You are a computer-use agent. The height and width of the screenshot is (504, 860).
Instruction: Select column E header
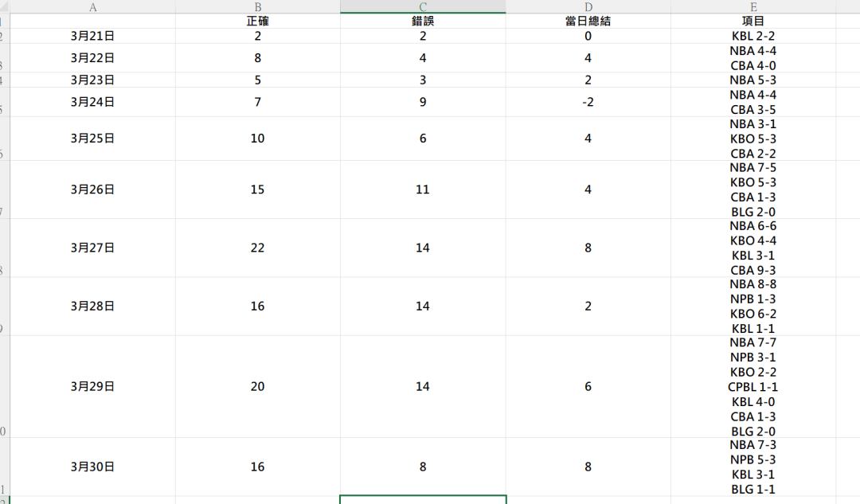(x=753, y=6)
